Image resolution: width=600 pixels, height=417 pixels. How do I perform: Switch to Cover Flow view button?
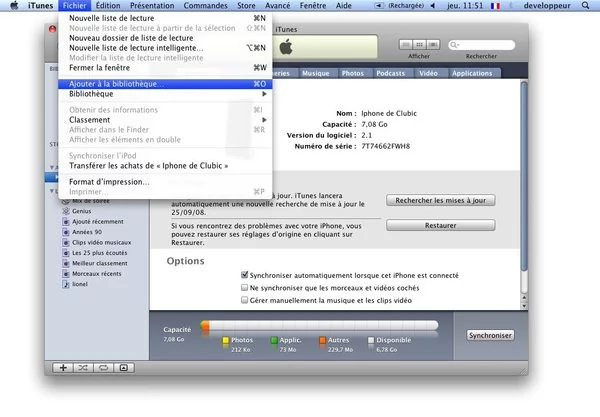pos(433,44)
